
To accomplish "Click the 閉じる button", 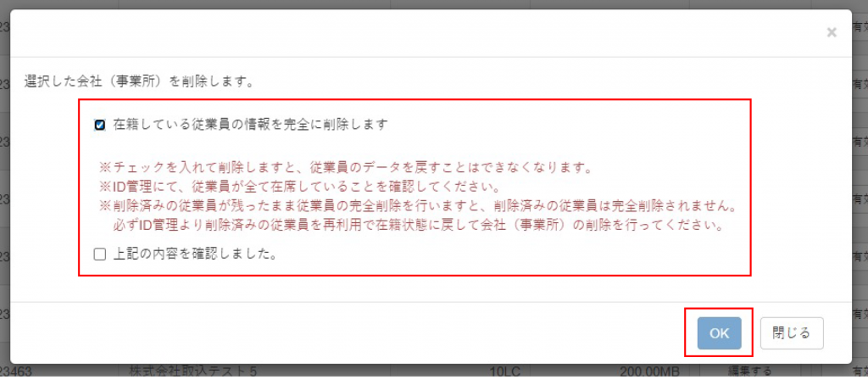I will [x=792, y=332].
